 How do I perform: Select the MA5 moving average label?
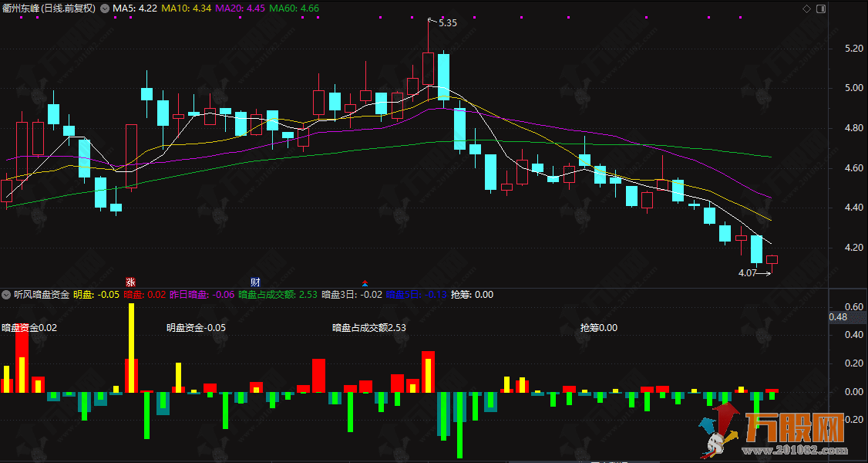135,8
